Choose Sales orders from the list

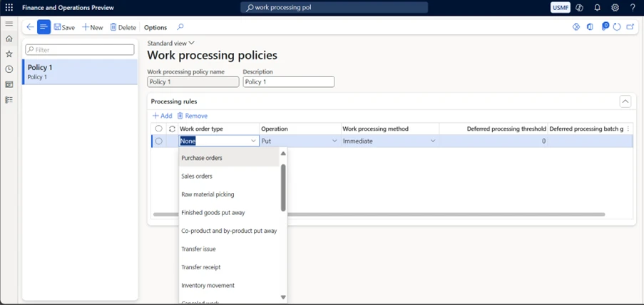[229, 176]
